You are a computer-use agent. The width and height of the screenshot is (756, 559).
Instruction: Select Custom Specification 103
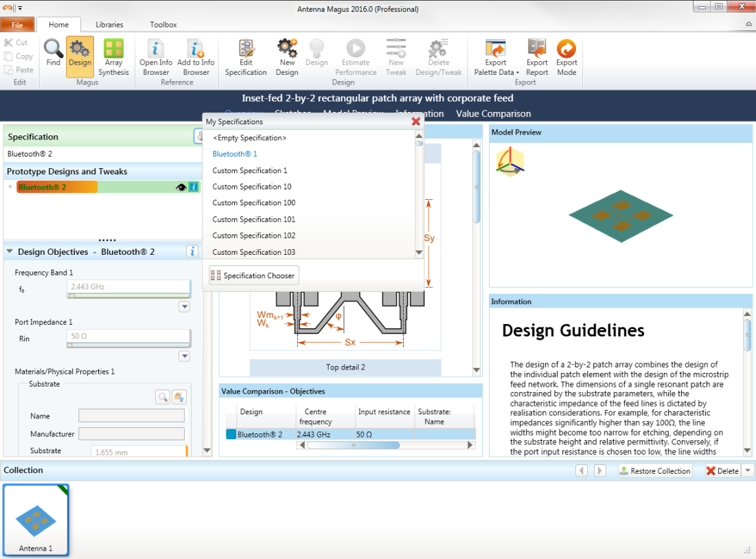pos(253,252)
